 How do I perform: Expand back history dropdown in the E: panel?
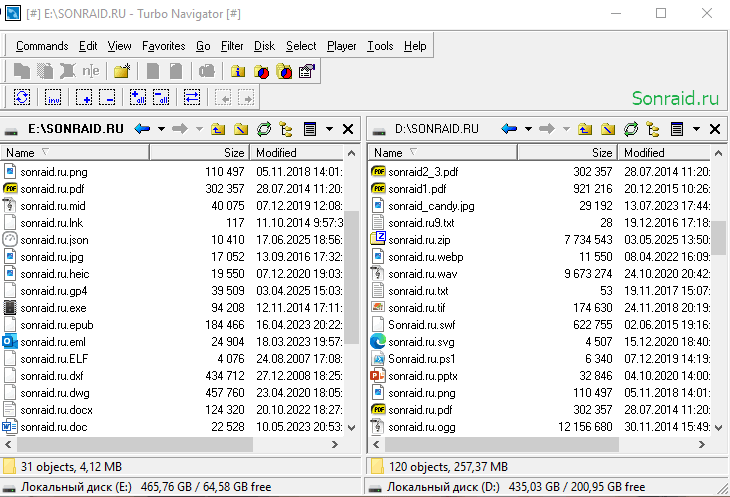[x=161, y=129]
